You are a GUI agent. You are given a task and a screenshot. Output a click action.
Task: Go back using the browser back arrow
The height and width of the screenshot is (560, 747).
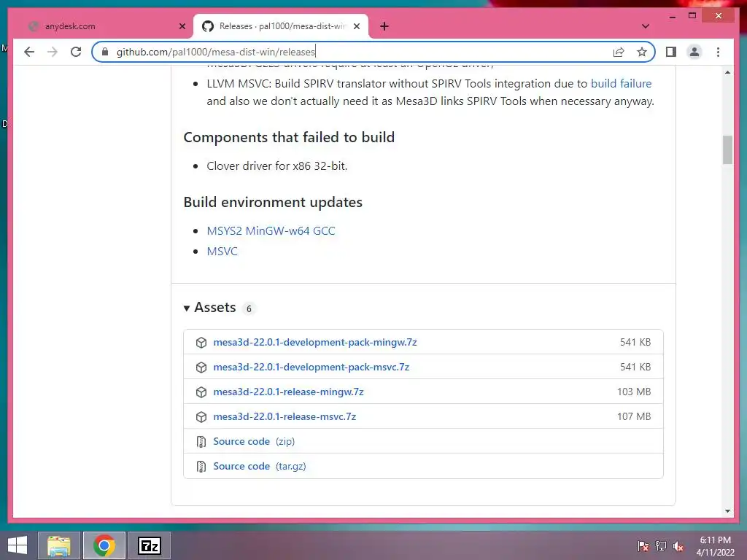tap(29, 52)
